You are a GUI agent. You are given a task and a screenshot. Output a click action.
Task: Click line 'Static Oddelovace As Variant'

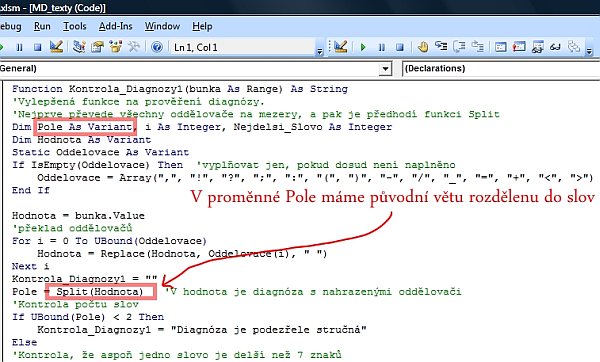coord(100,152)
